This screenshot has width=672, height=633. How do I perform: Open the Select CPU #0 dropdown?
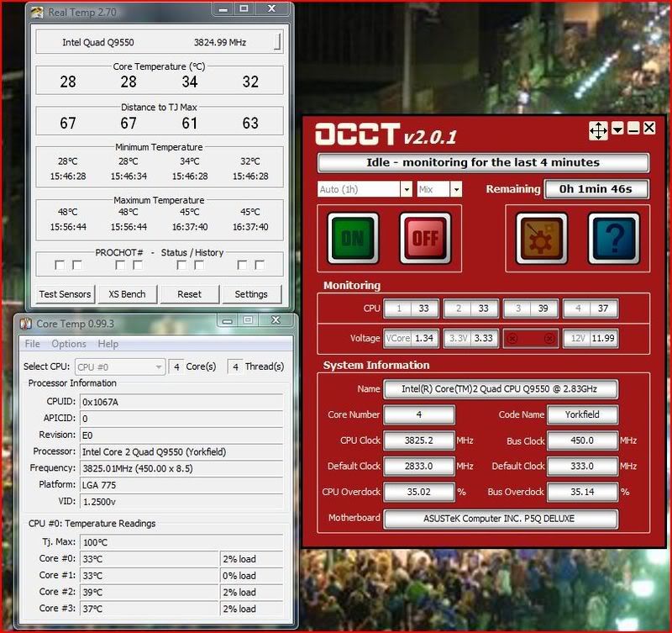[120, 367]
